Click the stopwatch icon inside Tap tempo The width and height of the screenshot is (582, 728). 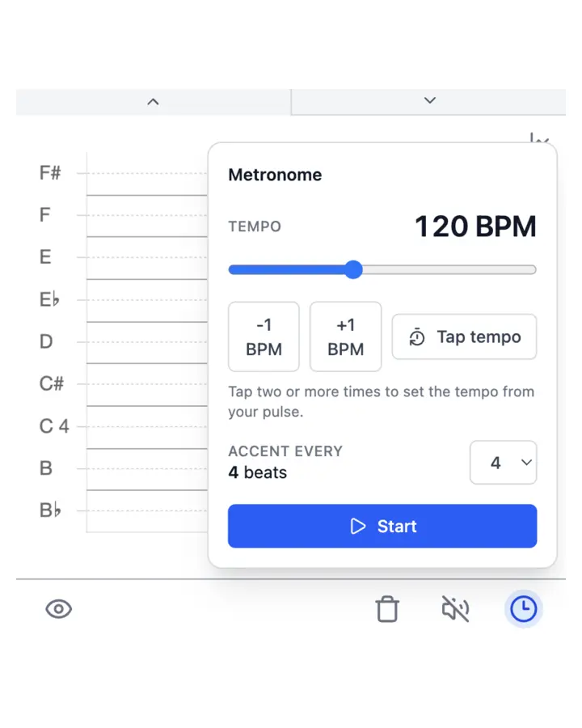pyautogui.click(x=416, y=337)
